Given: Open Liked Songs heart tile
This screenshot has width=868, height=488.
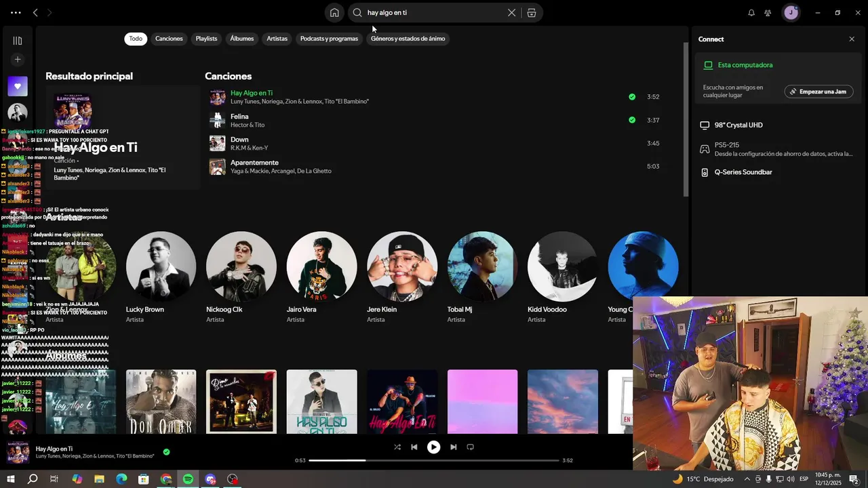Looking at the screenshot, I should point(18,86).
